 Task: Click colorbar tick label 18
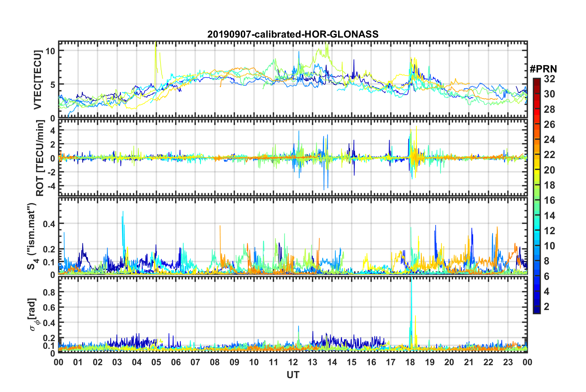(x=549, y=185)
